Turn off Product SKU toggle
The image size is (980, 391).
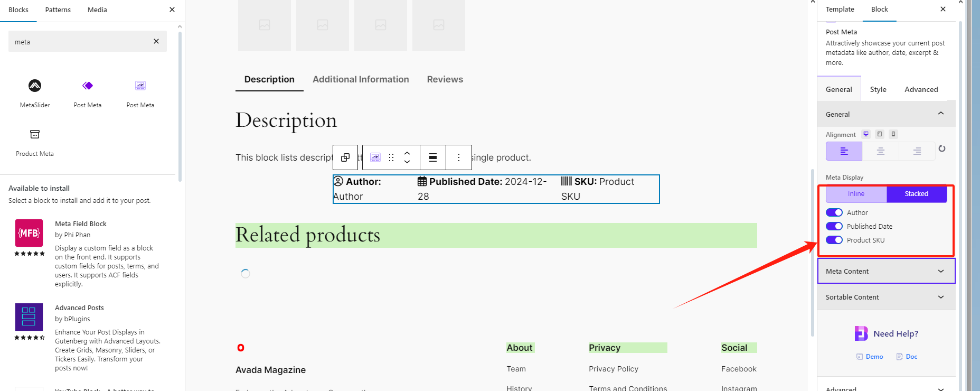coord(834,240)
